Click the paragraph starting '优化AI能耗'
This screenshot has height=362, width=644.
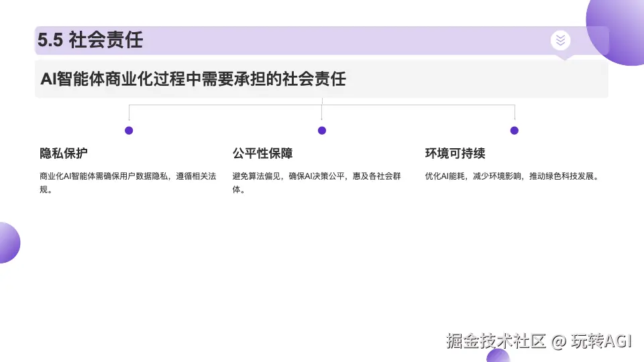click(513, 176)
